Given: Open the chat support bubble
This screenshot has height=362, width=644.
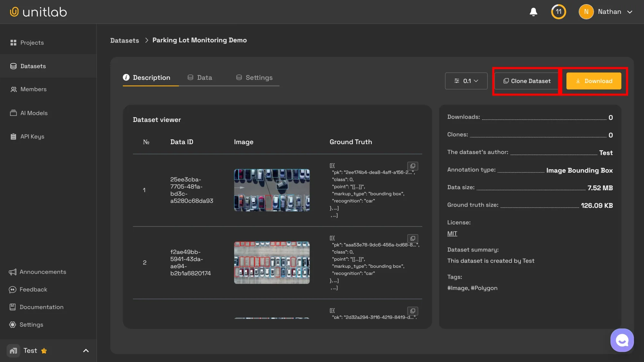Looking at the screenshot, I should tap(622, 340).
